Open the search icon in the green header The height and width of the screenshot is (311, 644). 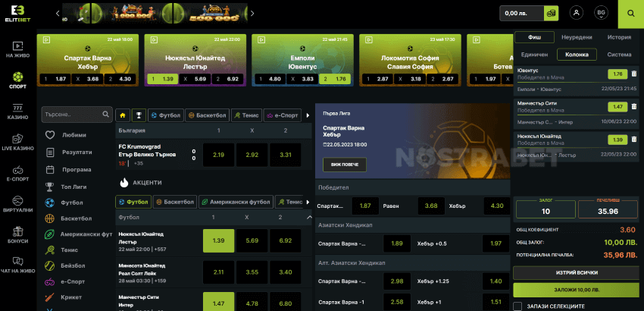[631, 13]
